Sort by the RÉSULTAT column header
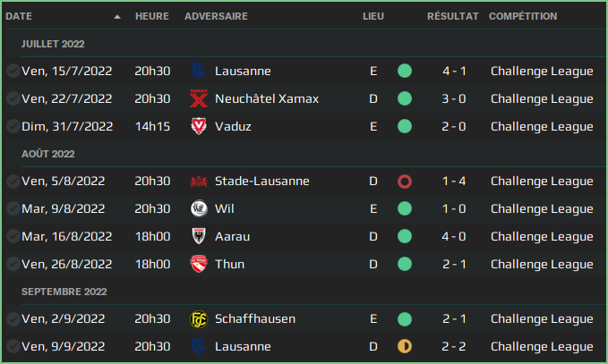This screenshot has width=608, height=364. pyautogui.click(x=452, y=17)
